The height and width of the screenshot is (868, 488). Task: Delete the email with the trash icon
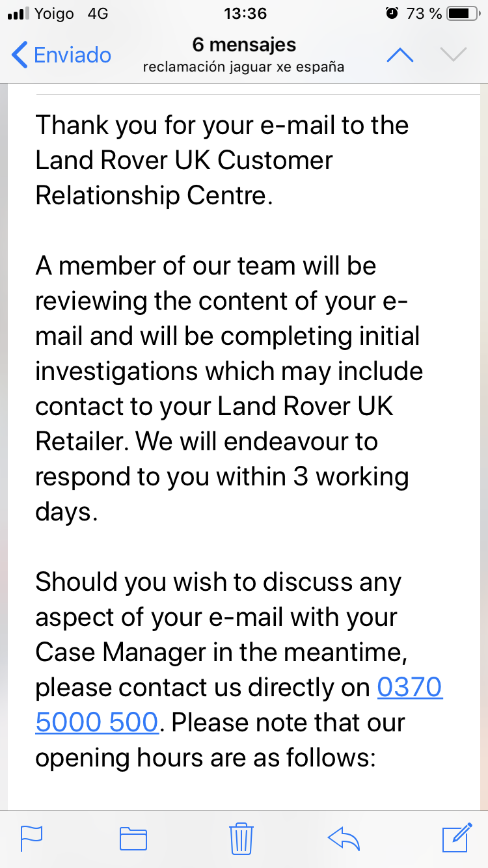click(x=241, y=837)
